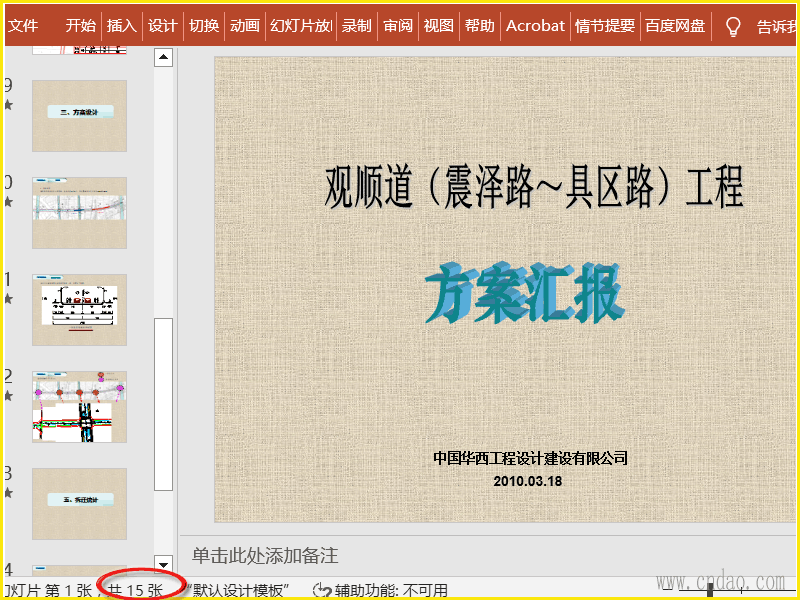Image resolution: width=800 pixels, height=600 pixels.
Task: Select the 情节提要 tab
Action: [605, 26]
